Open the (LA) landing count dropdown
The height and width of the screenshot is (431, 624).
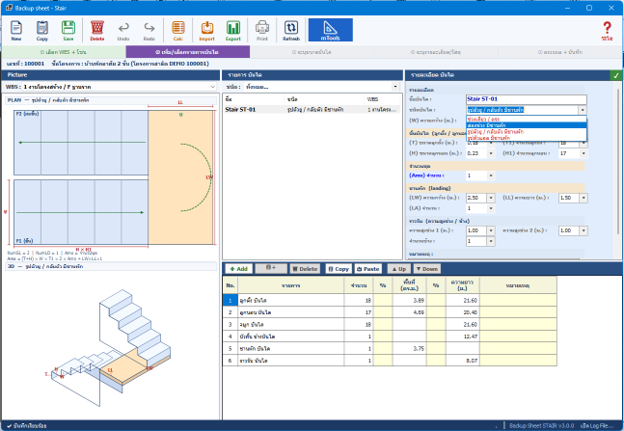click(x=491, y=208)
